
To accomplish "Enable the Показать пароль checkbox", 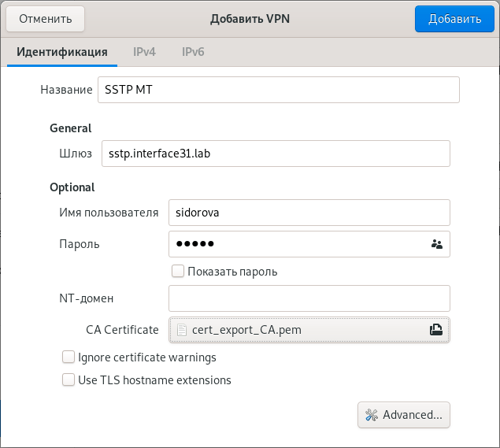I will point(178,272).
